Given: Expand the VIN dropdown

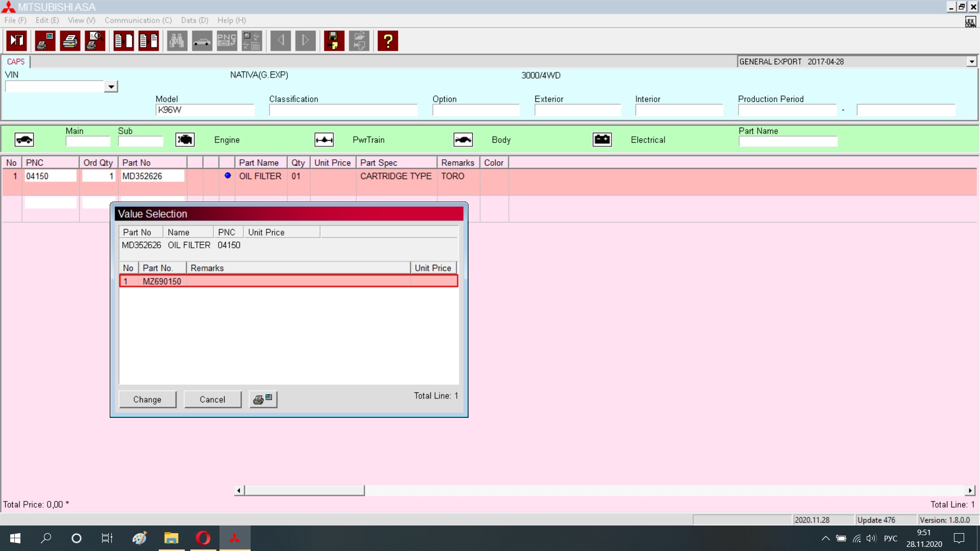Looking at the screenshot, I should click(x=111, y=87).
